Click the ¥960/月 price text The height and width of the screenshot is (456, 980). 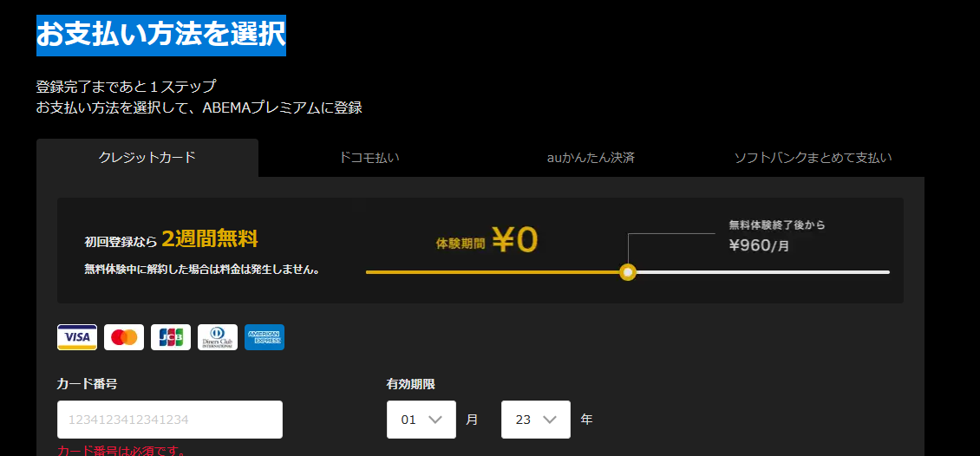coord(760,245)
